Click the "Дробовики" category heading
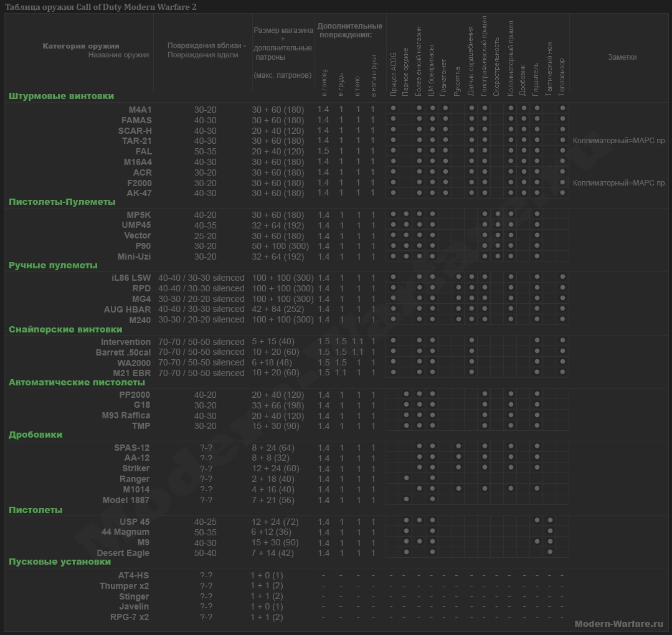The height and width of the screenshot is (635, 672). click(35, 435)
